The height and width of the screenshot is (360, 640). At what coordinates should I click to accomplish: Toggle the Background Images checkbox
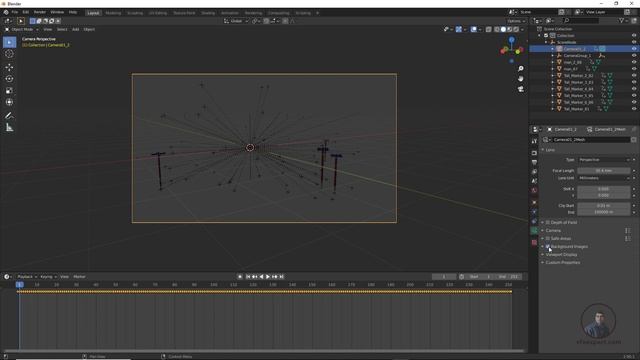(548, 247)
